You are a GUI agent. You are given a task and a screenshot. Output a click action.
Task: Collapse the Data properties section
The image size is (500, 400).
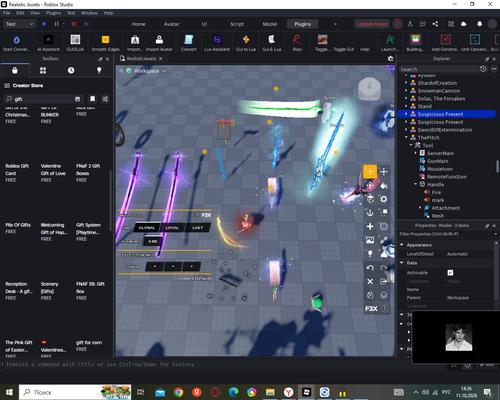point(402,263)
